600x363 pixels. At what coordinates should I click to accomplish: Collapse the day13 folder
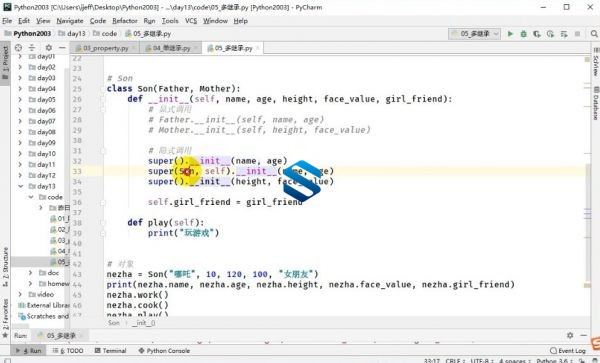[x=20, y=186]
